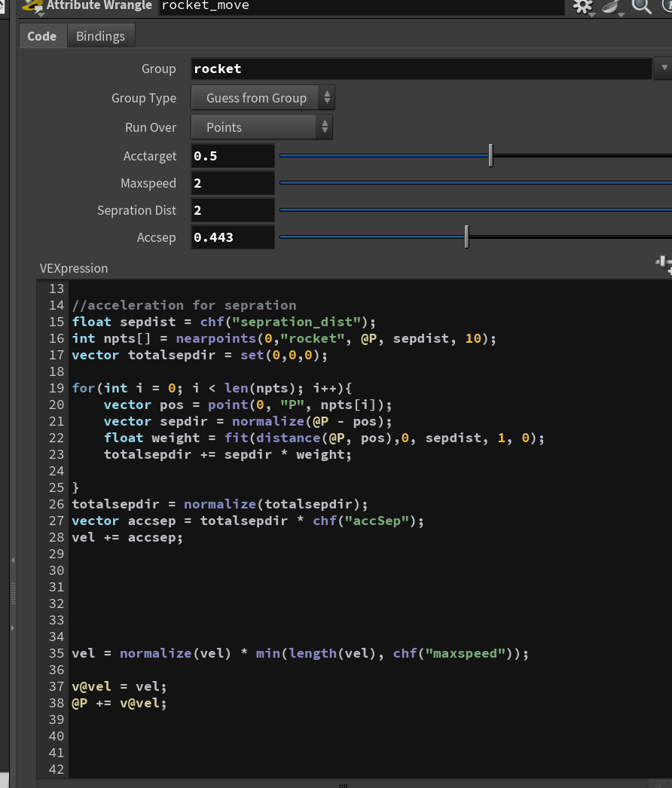Screen dimensions: 672x788
Task: Click the Accsep slider handle
Action: pos(466,237)
